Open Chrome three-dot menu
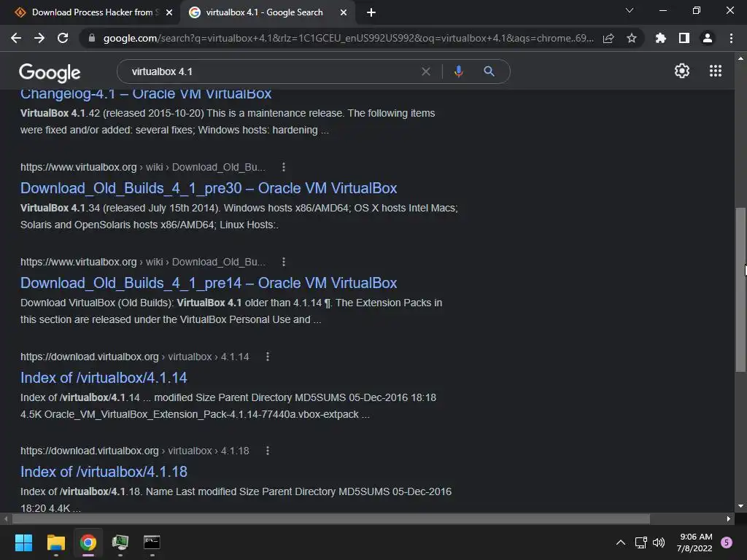Image resolution: width=747 pixels, height=560 pixels. 731,38
